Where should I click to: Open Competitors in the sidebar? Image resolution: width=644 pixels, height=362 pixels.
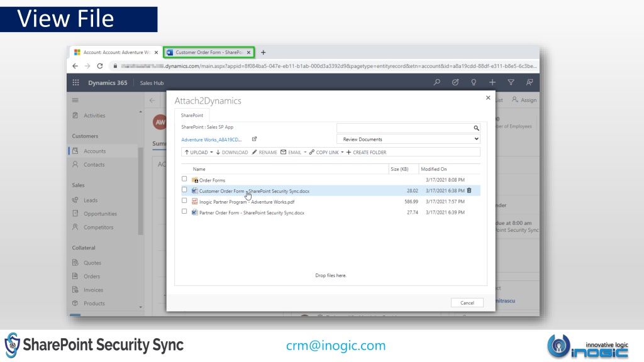click(x=98, y=228)
